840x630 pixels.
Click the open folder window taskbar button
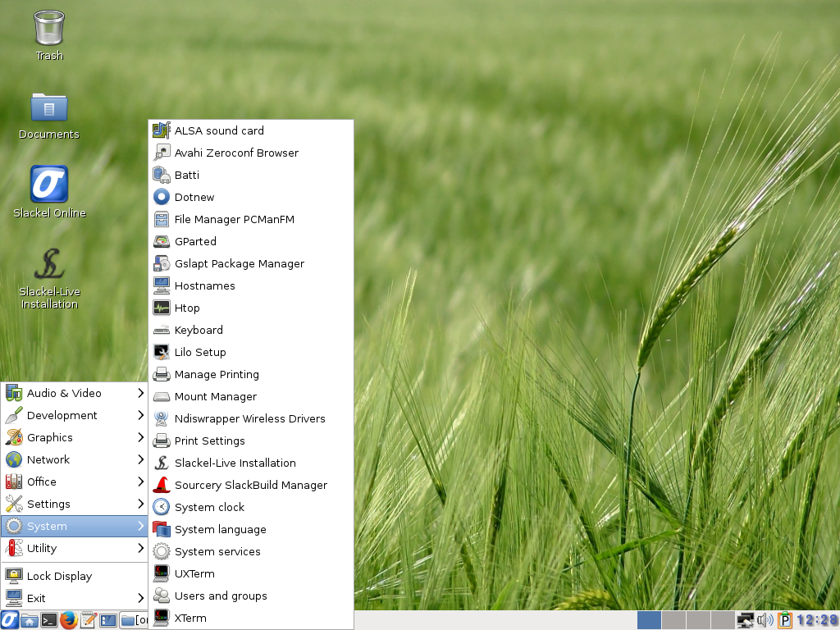point(134,620)
